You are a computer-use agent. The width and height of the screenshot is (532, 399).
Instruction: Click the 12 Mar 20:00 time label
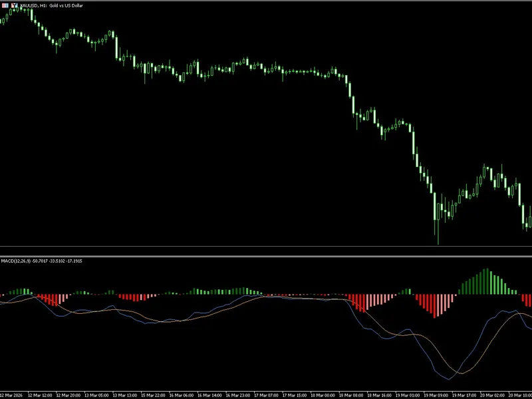coord(68,396)
